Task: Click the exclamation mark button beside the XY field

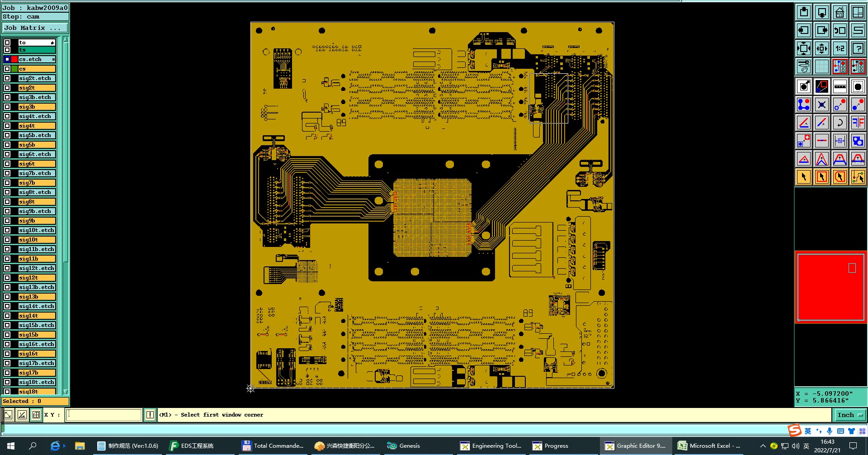Action: pyautogui.click(x=150, y=415)
